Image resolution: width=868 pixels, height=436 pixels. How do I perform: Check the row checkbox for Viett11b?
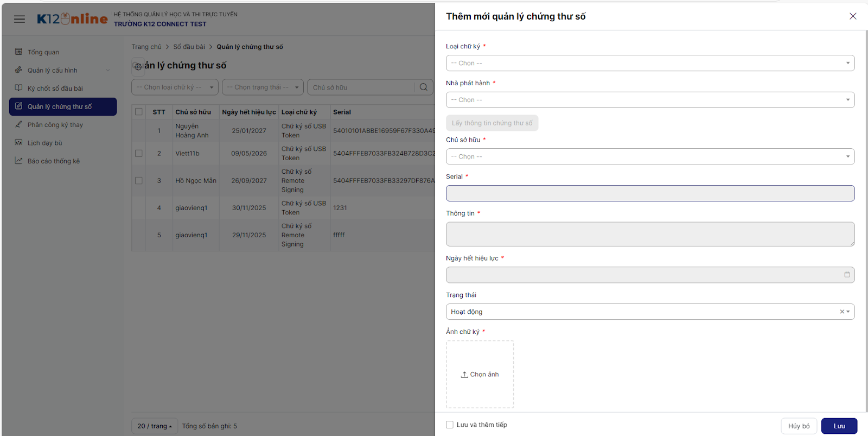(139, 153)
